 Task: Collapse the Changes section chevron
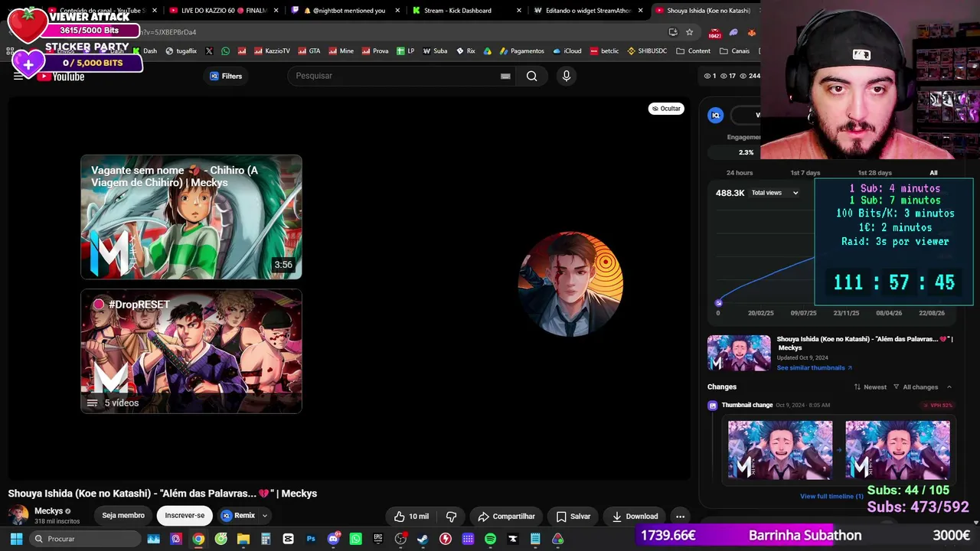(x=949, y=387)
